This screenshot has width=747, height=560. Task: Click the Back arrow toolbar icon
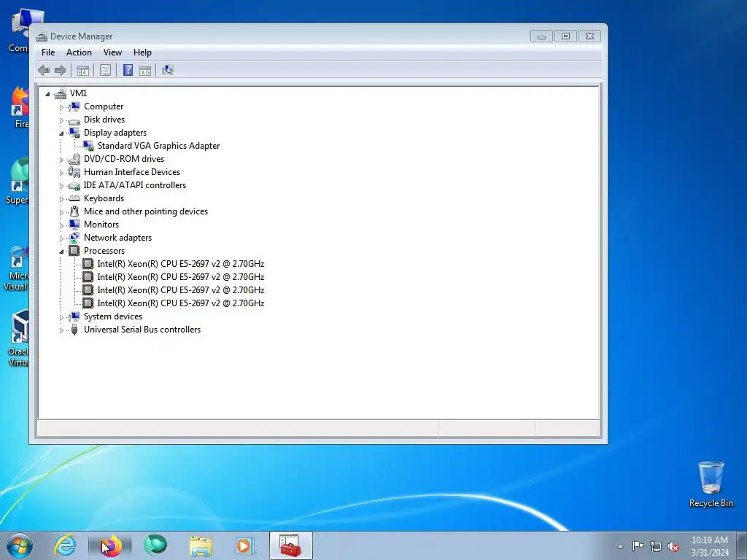[x=44, y=71]
